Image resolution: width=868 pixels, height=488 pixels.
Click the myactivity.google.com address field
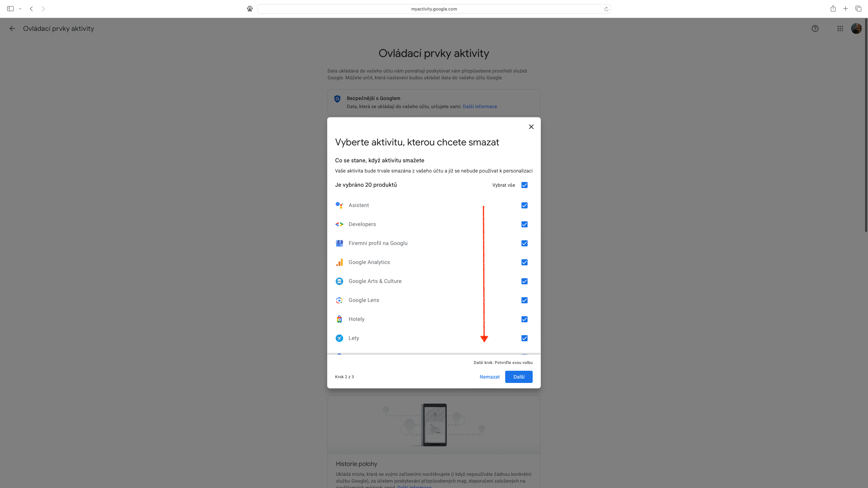point(434,9)
